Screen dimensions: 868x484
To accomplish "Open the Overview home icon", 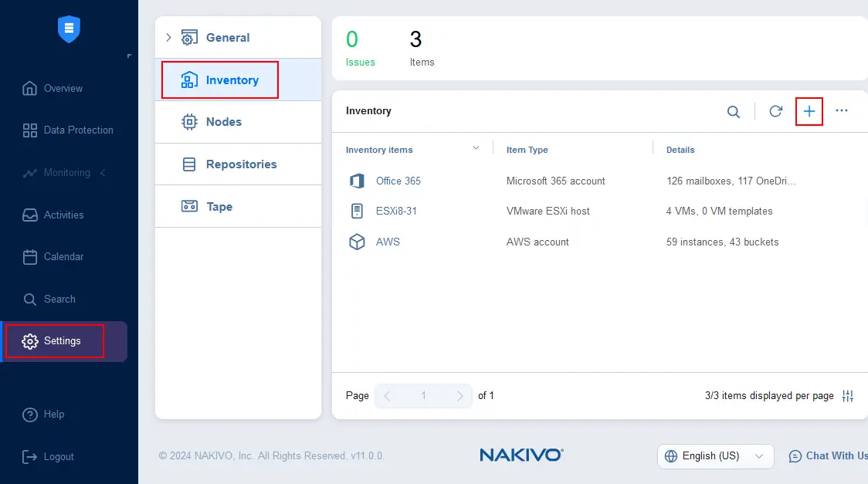I will click(x=30, y=89).
